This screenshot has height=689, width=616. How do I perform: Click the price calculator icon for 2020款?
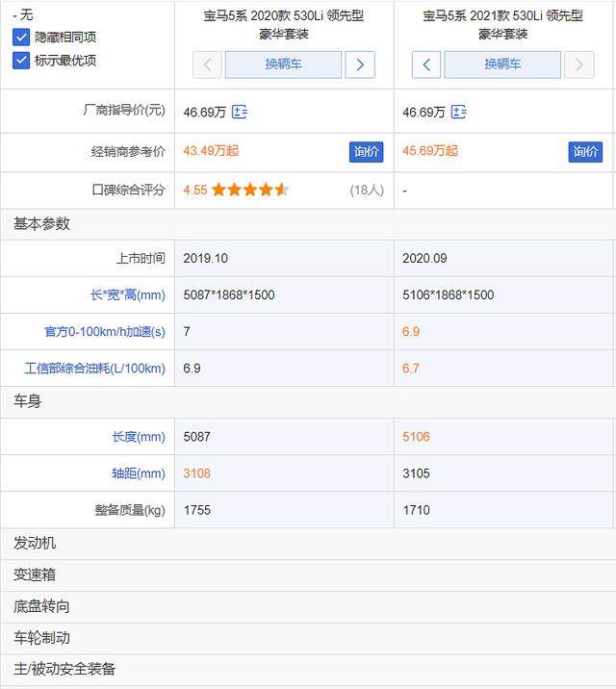click(x=240, y=112)
